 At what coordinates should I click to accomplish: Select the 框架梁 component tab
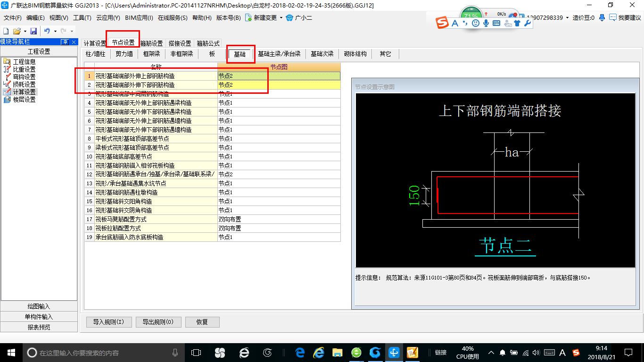(x=152, y=54)
